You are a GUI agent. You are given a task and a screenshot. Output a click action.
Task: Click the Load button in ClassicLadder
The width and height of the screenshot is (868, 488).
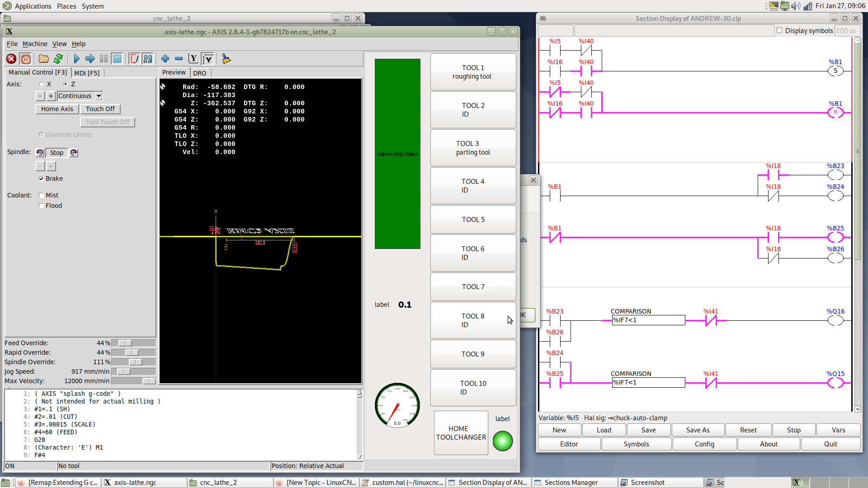click(x=604, y=430)
